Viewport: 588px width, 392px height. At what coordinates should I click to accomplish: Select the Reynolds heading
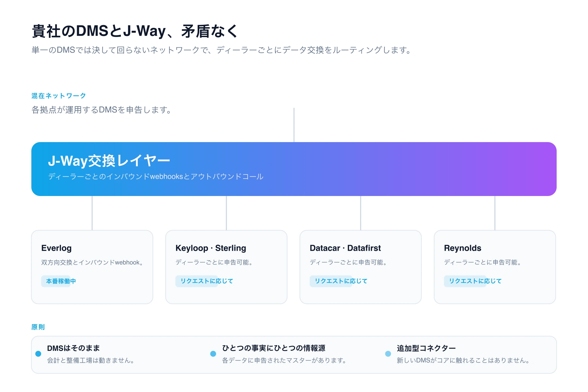463,248
